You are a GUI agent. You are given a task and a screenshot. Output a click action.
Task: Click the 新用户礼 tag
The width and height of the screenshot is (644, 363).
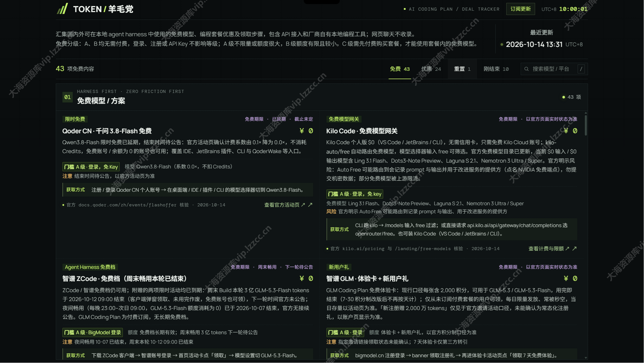(x=339, y=267)
